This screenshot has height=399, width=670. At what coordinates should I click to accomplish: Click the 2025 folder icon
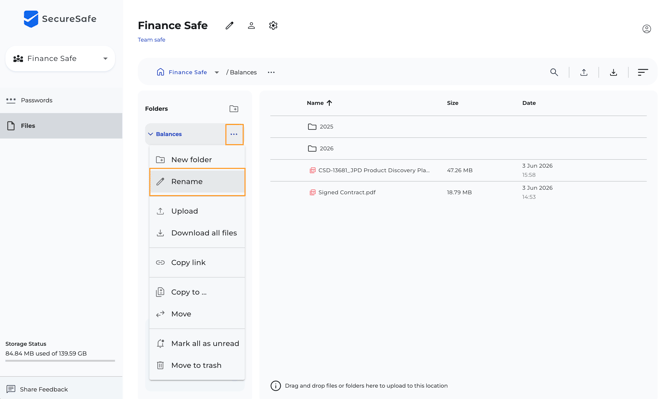(x=312, y=126)
